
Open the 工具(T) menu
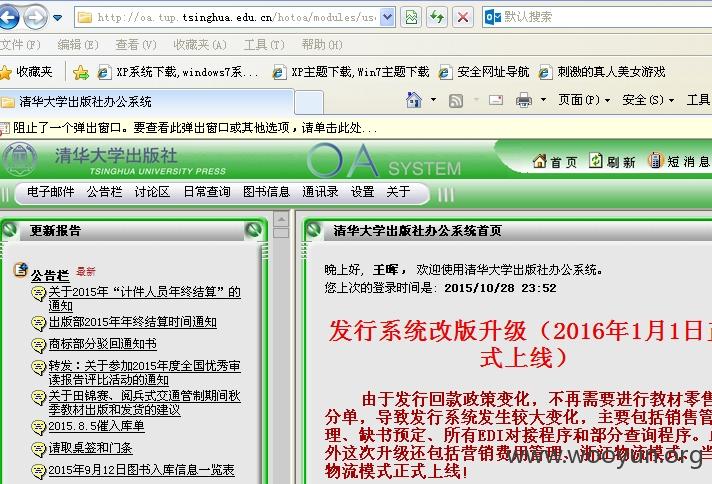click(x=264, y=44)
